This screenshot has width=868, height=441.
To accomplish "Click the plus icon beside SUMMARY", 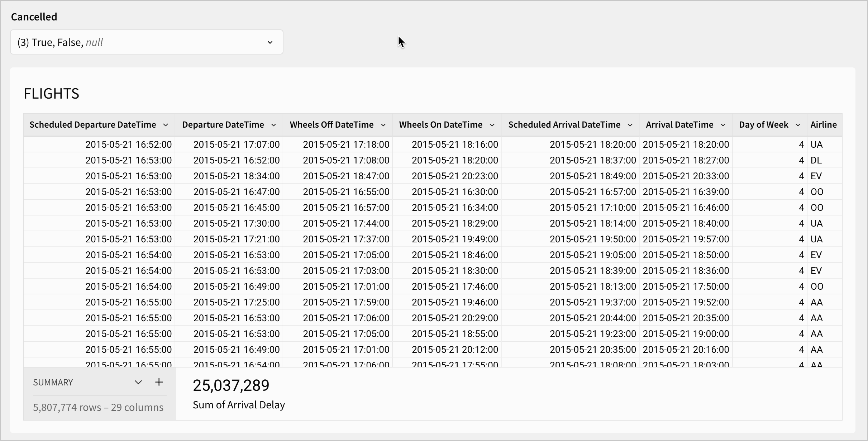I will [x=159, y=382].
